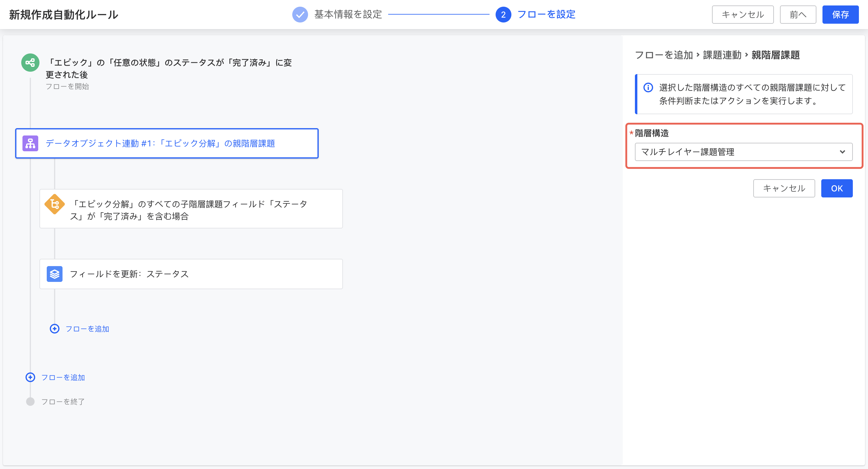Click the inner plus-circle add-flow icon
868x469 pixels.
pyautogui.click(x=54, y=329)
